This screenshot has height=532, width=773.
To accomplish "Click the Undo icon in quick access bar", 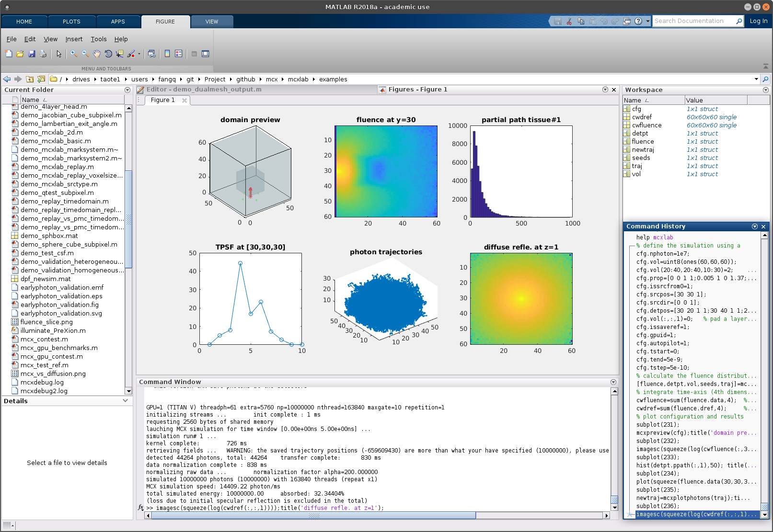I will click(x=604, y=21).
